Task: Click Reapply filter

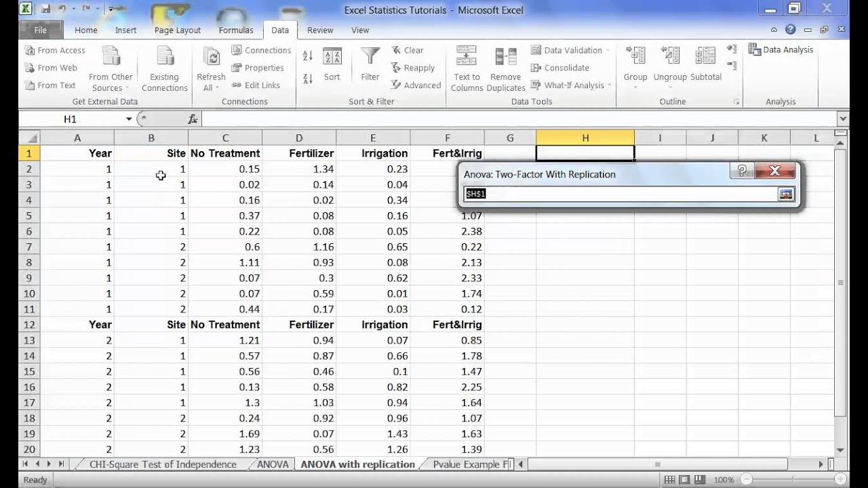Action: (413, 68)
